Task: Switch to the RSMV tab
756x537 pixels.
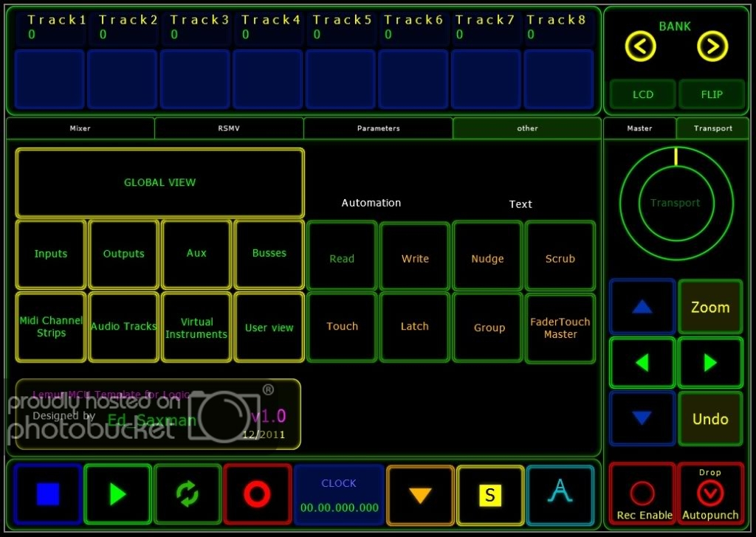Action: tap(229, 128)
